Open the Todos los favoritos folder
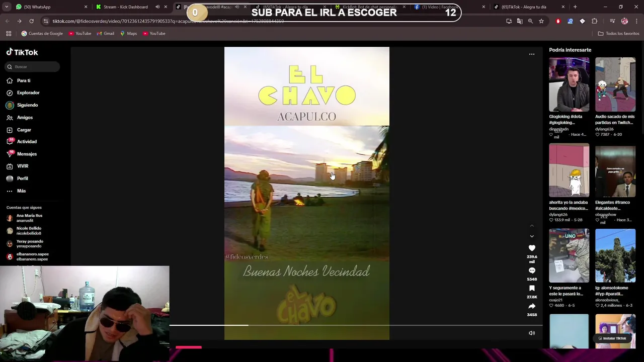The image size is (644, 362). 618,34
